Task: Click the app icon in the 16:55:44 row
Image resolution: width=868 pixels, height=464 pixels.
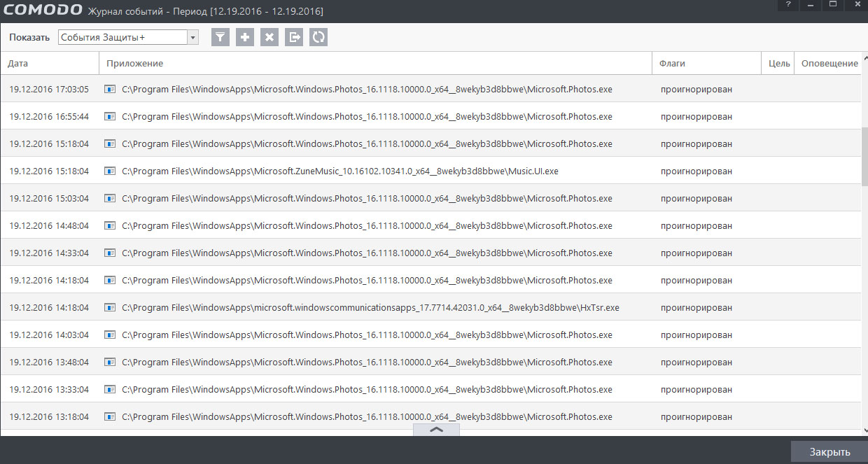Action: click(x=110, y=116)
